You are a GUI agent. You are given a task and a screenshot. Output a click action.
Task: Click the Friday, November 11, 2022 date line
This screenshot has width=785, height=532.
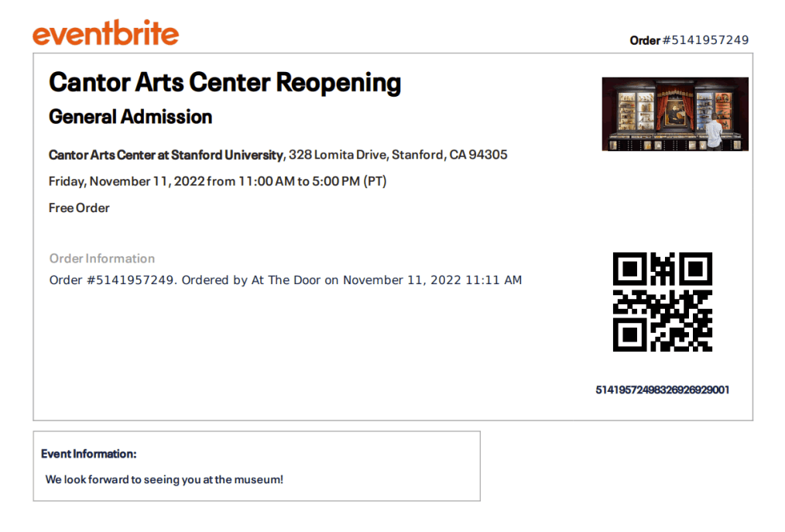(127, 181)
